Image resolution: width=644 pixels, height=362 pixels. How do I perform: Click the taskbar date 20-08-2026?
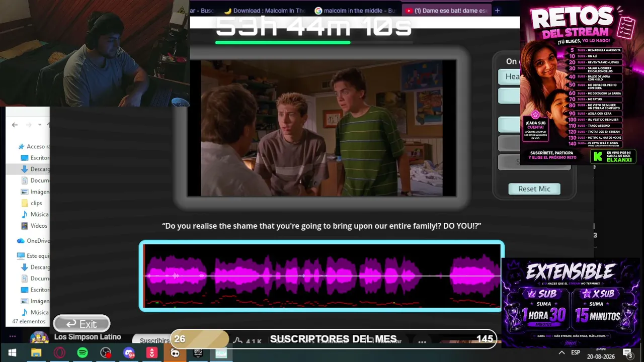click(600, 356)
